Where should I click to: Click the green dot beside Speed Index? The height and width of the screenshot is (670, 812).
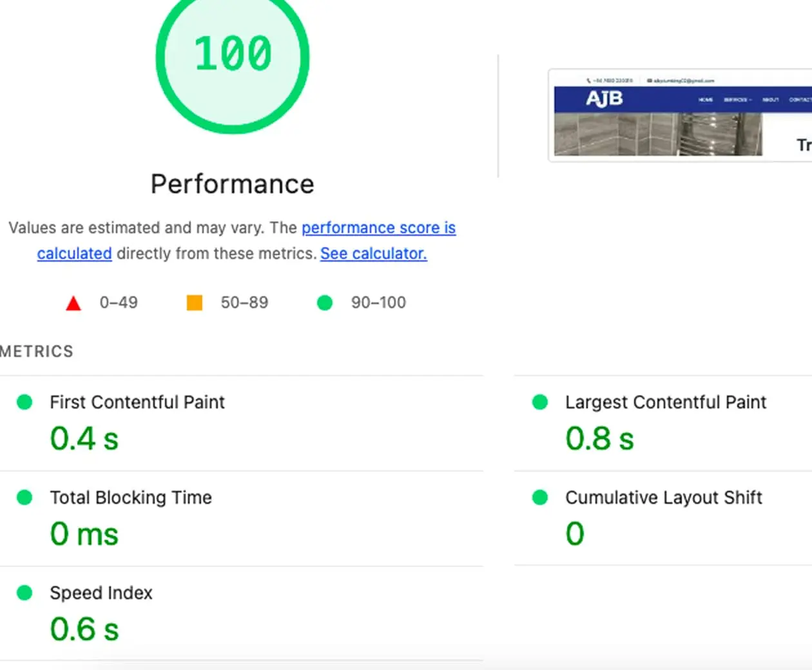pos(24,593)
